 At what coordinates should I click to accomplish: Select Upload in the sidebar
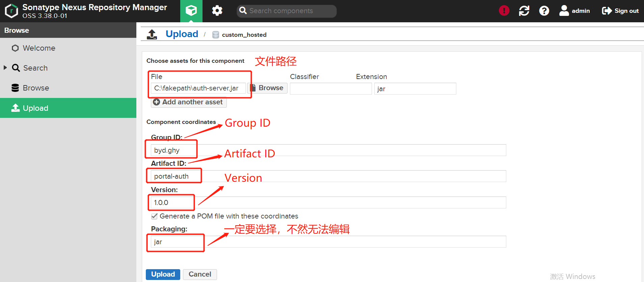click(x=68, y=108)
